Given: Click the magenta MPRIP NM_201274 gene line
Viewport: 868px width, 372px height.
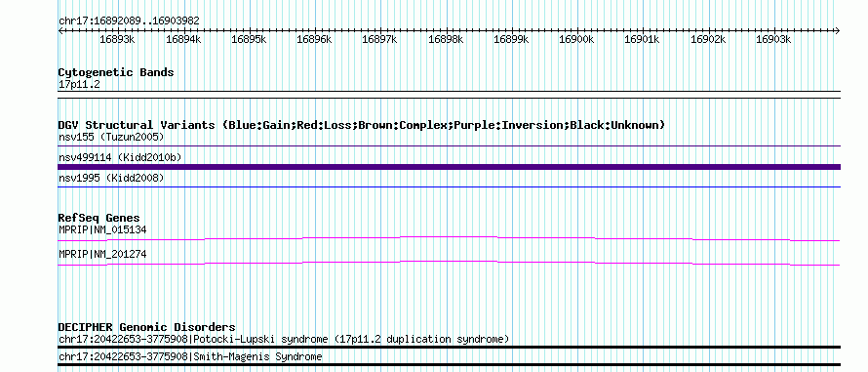Looking at the screenshot, I should pyautogui.click(x=449, y=263).
